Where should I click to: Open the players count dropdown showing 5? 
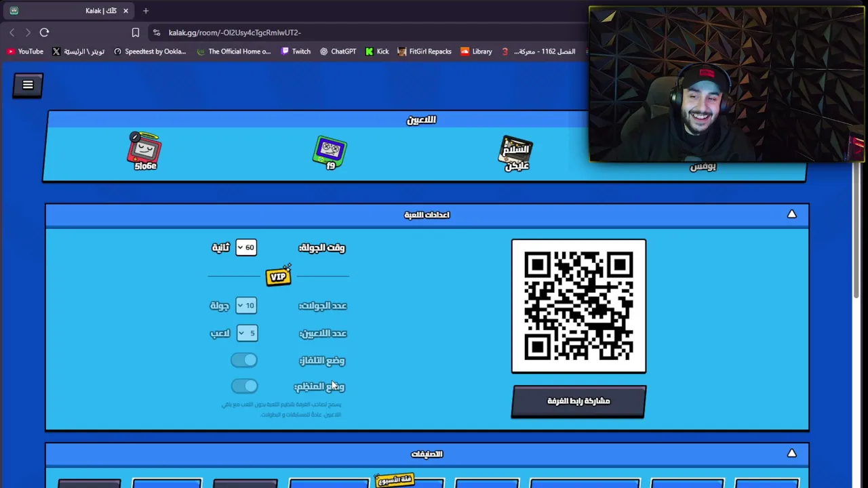click(248, 333)
